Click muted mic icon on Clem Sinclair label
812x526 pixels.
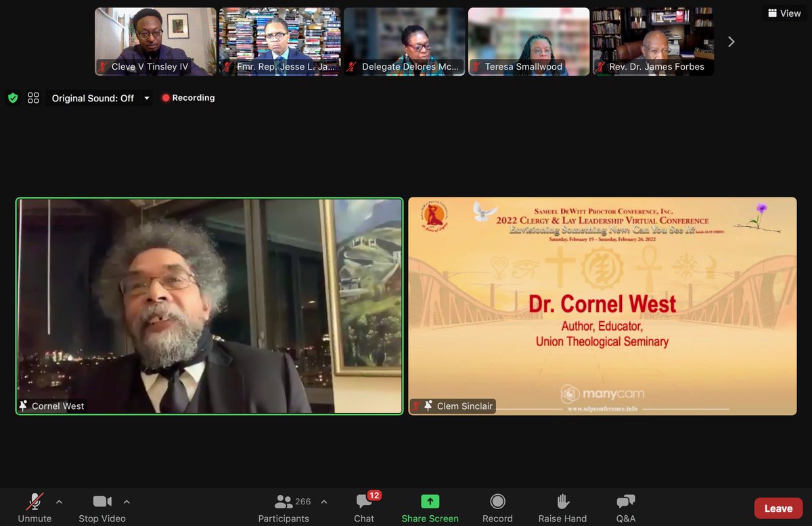coord(417,406)
